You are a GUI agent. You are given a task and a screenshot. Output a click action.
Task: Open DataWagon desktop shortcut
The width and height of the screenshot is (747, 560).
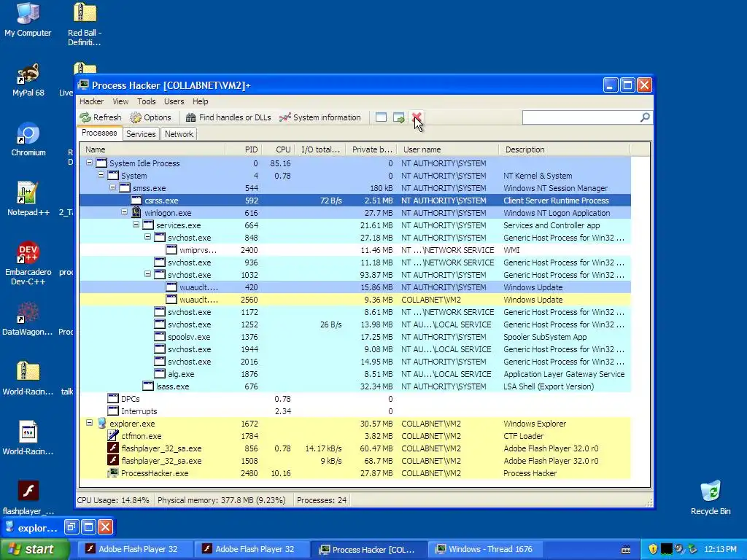pyautogui.click(x=28, y=319)
